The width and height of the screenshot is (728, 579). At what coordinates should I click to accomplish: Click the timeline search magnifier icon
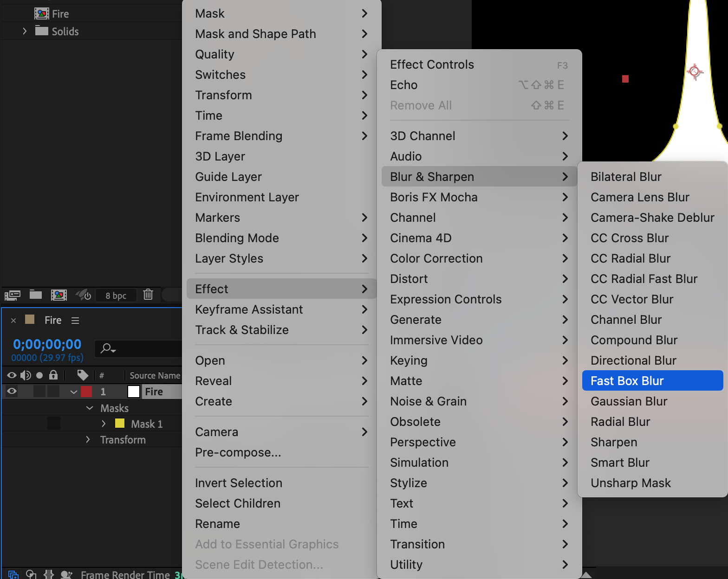click(108, 348)
